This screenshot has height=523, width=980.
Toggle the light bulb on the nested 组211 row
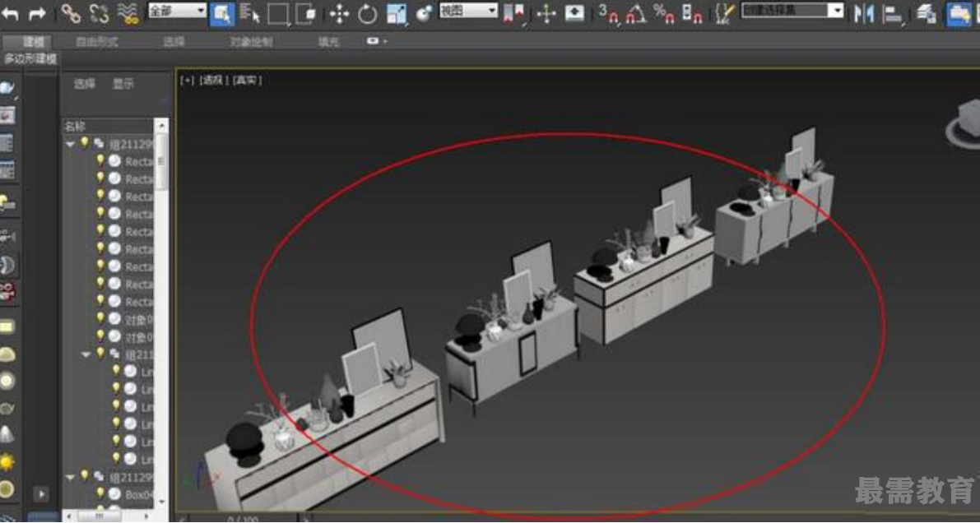(x=100, y=353)
